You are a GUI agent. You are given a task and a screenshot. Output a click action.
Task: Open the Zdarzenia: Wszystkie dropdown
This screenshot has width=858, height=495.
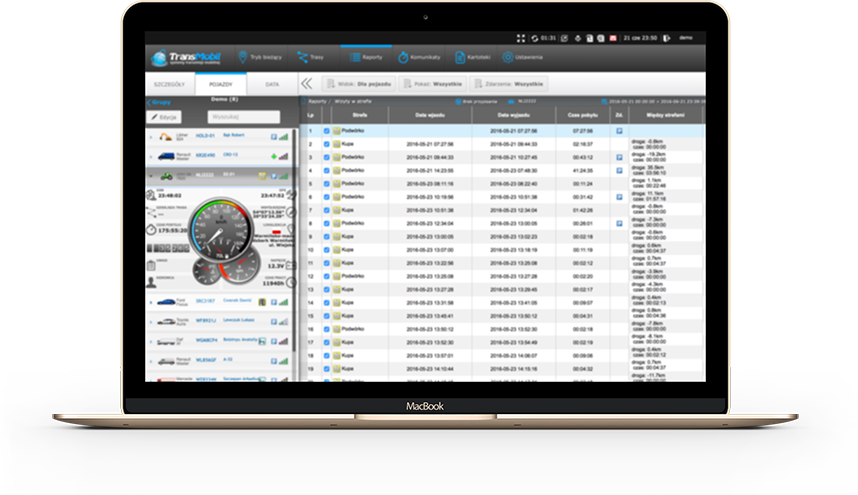pos(510,85)
